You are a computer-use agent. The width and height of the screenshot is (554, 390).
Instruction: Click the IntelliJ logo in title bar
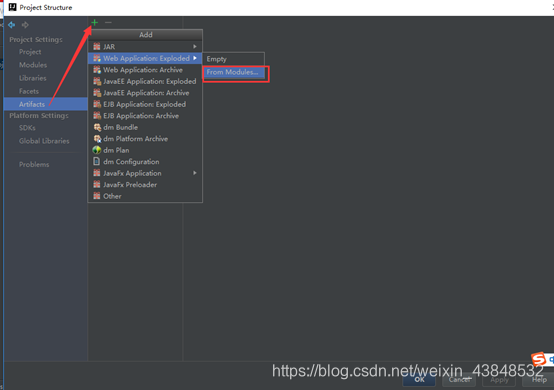click(x=12, y=7)
